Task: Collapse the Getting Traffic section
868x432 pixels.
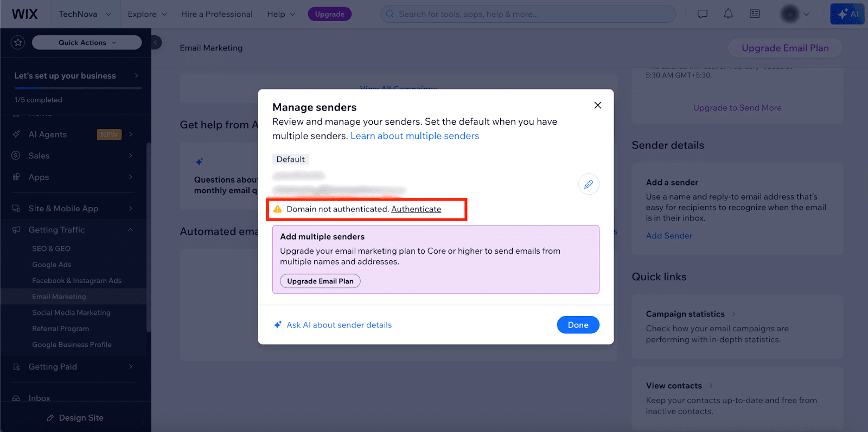Action: coord(130,230)
